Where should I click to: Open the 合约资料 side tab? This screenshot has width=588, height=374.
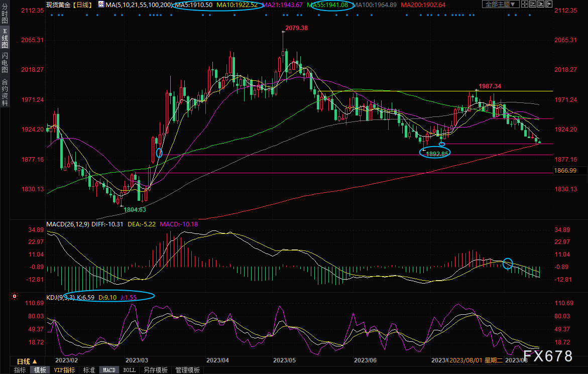5,91
